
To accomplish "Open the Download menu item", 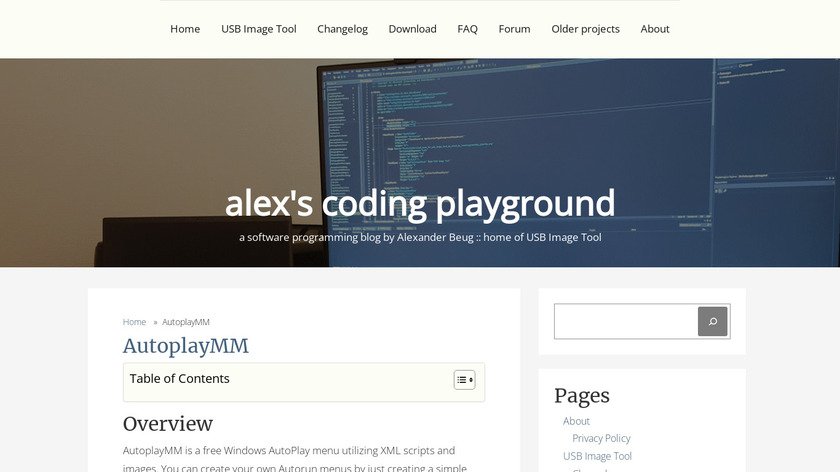I will [412, 29].
